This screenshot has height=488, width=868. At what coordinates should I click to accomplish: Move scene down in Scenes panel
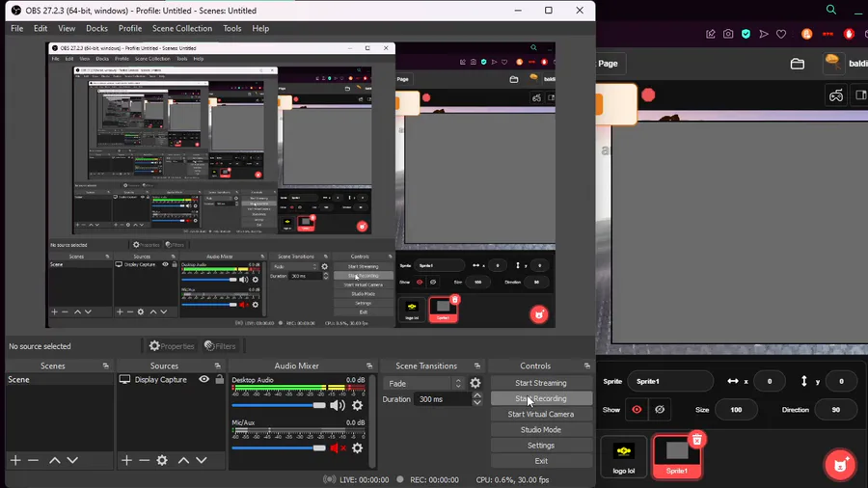click(72, 460)
